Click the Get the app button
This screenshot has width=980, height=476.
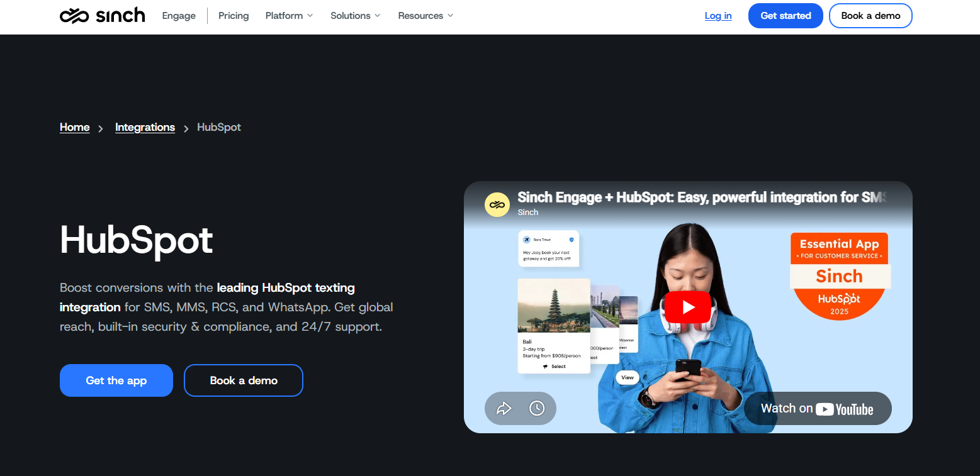pos(116,380)
